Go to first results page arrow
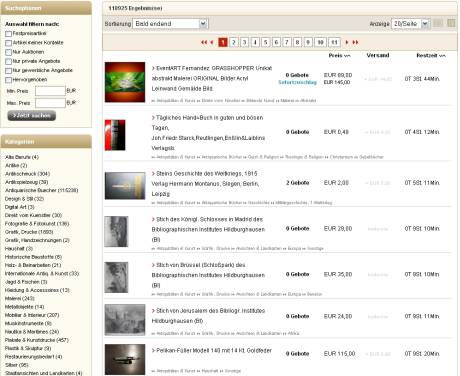The width and height of the screenshot is (460, 376). pyautogui.click(x=204, y=42)
